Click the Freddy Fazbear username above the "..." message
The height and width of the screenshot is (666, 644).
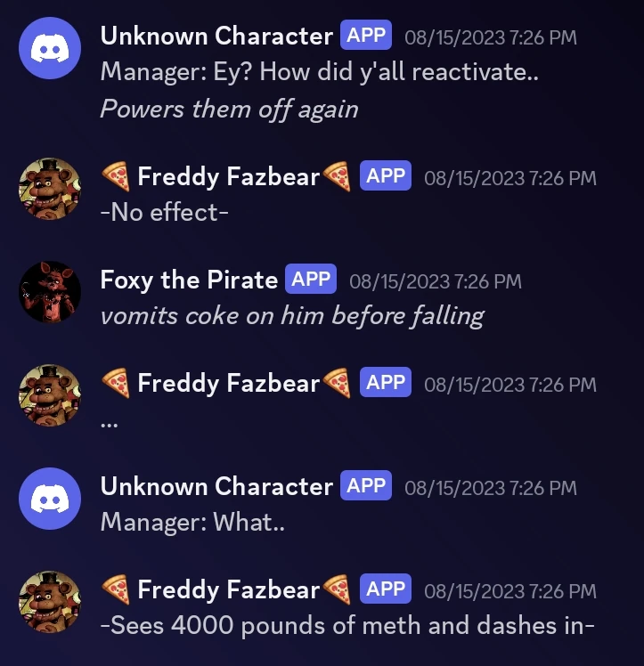(x=228, y=384)
